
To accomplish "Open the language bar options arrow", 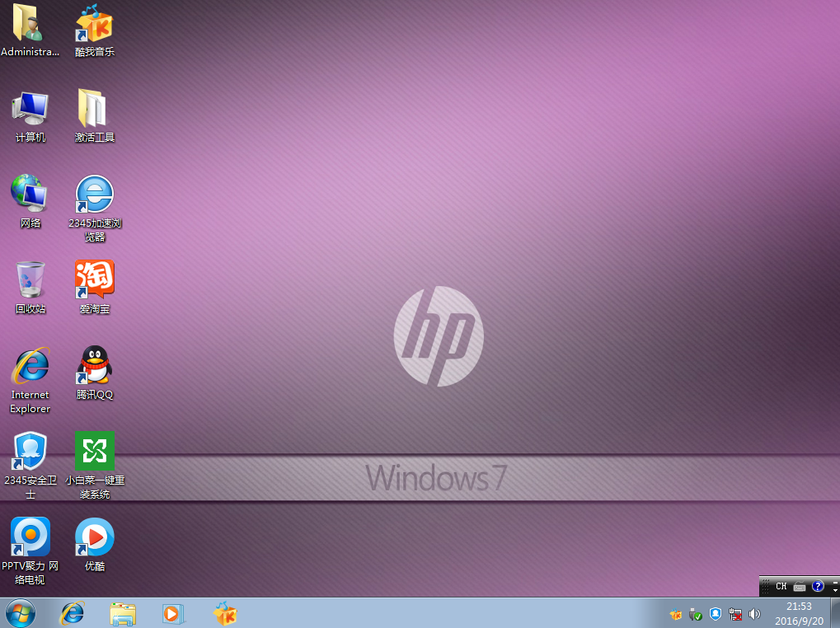I will [835, 590].
